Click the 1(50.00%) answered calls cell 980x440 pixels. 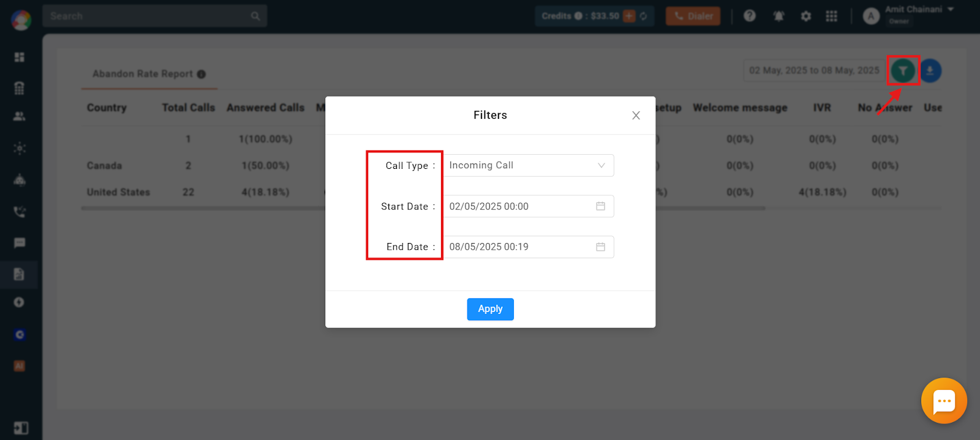pos(265,166)
